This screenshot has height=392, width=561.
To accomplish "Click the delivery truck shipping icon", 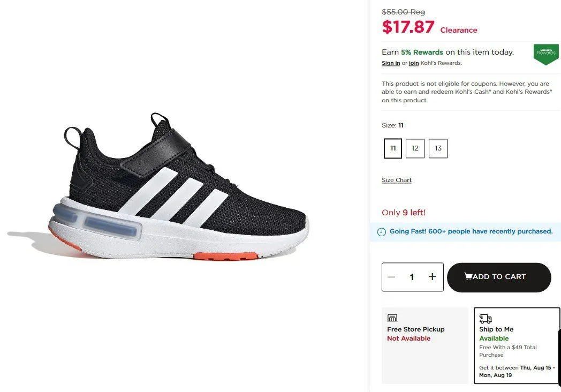I will [486, 318].
